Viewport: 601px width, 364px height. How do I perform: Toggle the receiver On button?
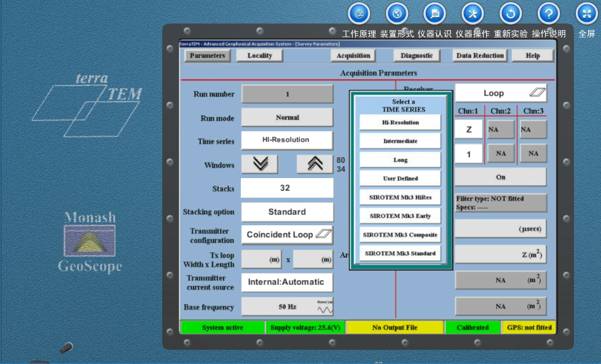pos(500,177)
